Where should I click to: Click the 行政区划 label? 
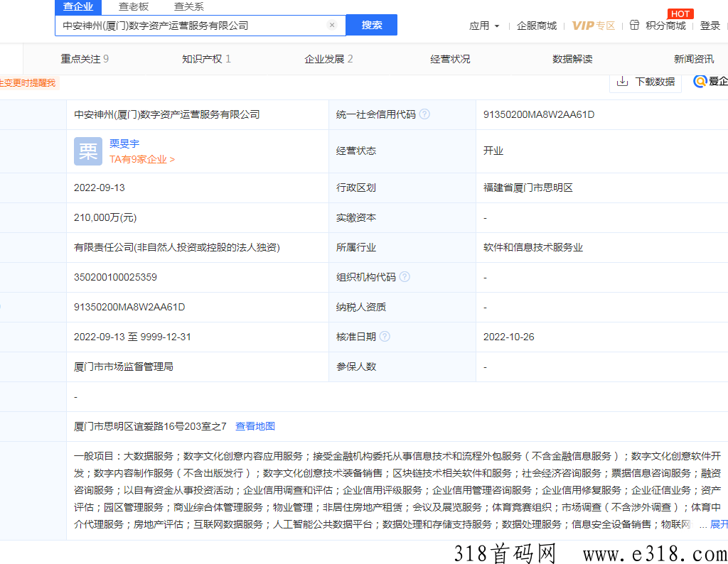pos(355,188)
